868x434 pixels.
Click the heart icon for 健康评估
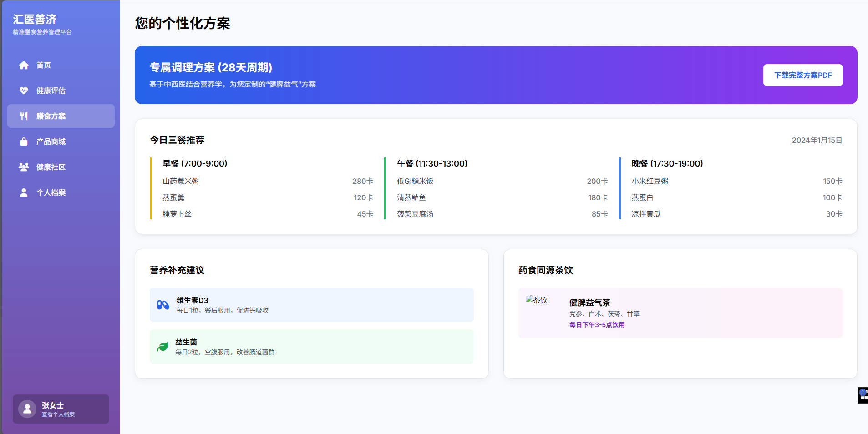coord(24,91)
